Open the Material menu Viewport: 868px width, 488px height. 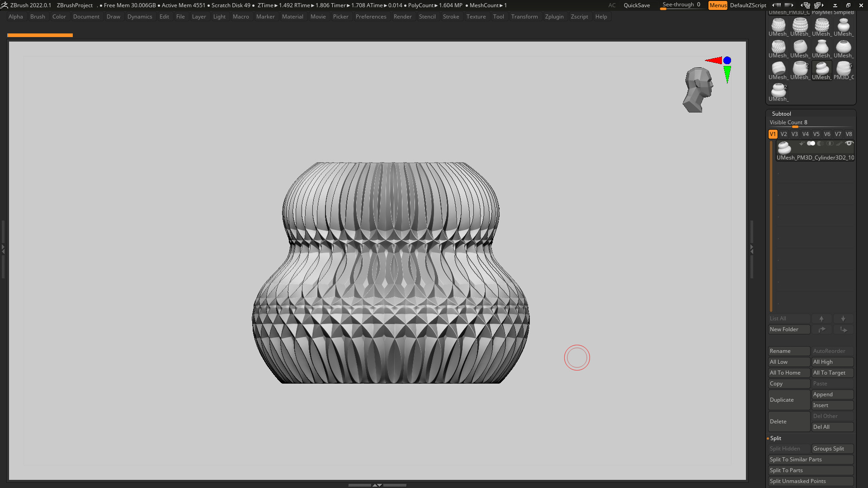coord(292,17)
